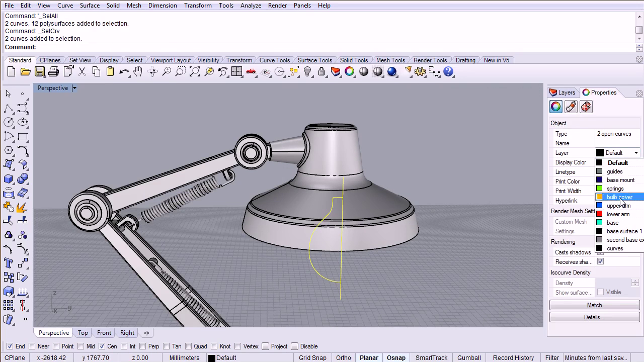The height and width of the screenshot is (362, 644).
Task: Click the color wheel icon in Standard toolbar
Action: (x=350, y=72)
